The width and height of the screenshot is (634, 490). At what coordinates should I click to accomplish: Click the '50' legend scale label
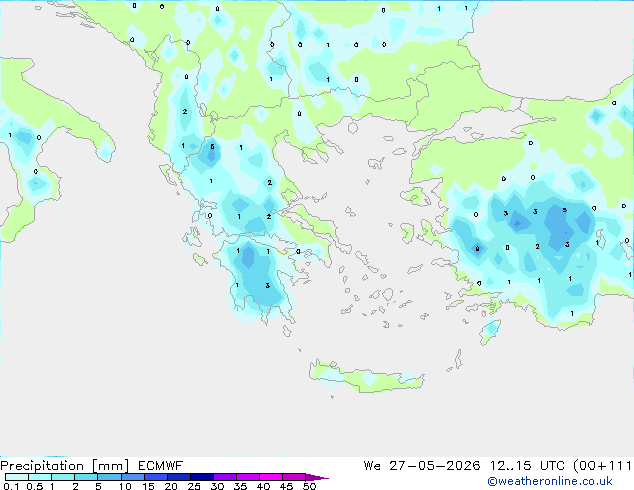tap(309, 486)
